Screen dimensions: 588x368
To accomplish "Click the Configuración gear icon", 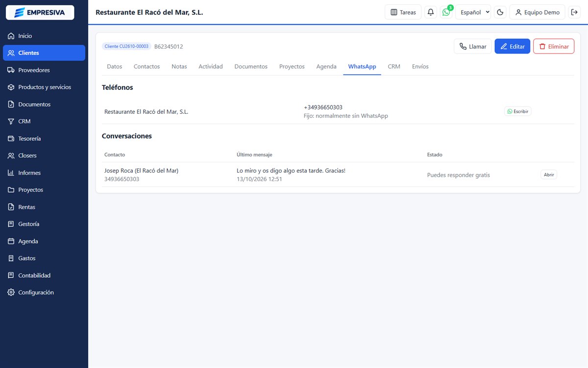I will 11,292.
